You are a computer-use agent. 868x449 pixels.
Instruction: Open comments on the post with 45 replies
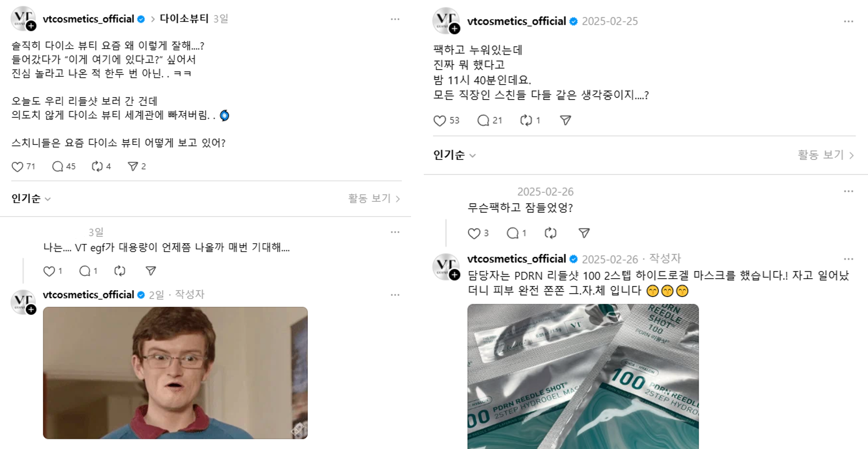click(x=58, y=166)
